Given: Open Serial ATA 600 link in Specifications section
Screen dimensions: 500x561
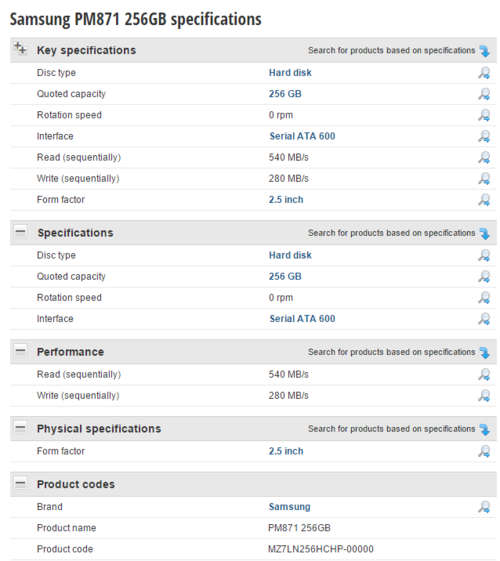Looking at the screenshot, I should 302,319.
